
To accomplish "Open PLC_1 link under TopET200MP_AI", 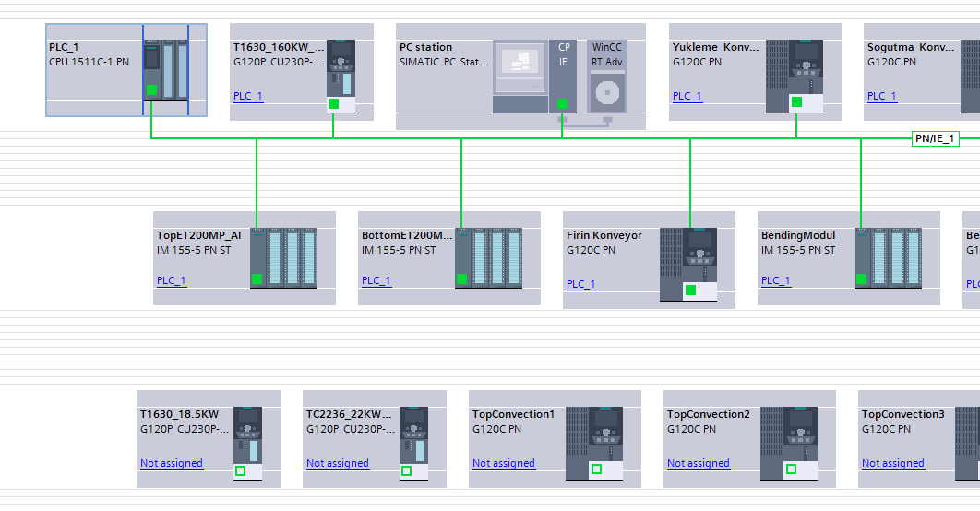I will pyautogui.click(x=172, y=280).
